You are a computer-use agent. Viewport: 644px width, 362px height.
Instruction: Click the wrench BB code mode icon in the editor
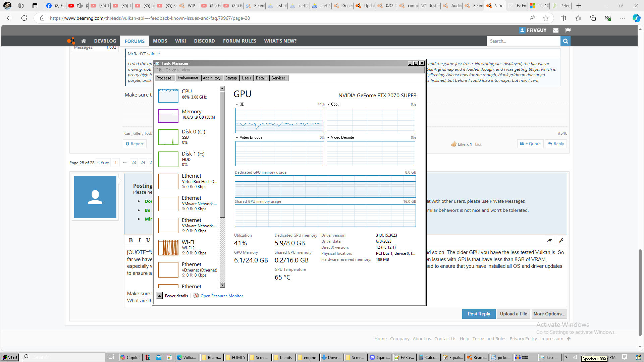[561, 240]
